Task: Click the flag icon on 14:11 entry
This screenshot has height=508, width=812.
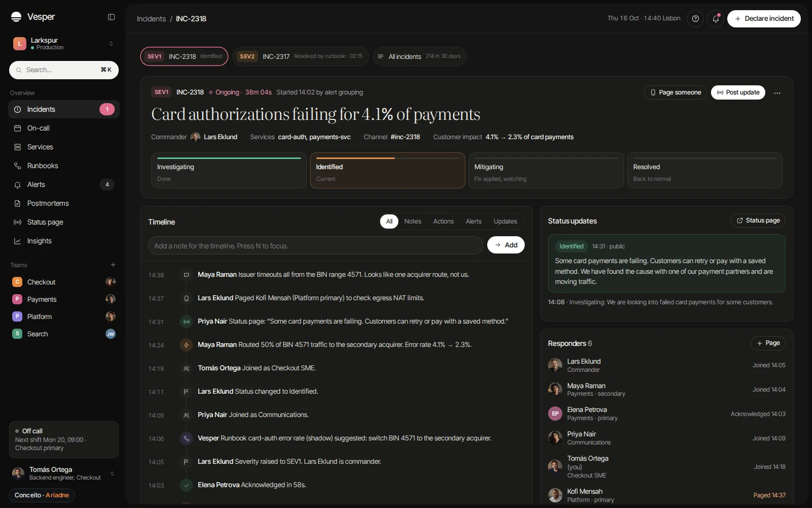Action: 186,392
